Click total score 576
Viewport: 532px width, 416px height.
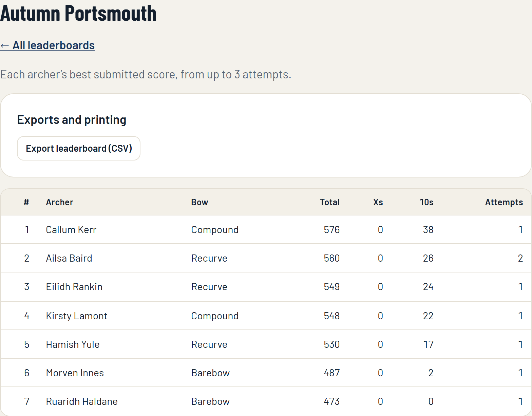coord(331,230)
